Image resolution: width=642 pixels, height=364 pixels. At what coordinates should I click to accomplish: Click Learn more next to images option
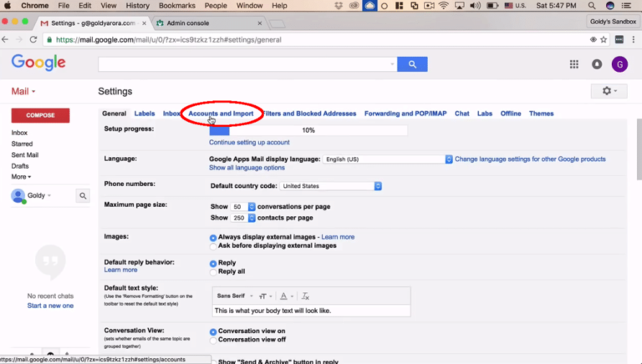(x=338, y=237)
